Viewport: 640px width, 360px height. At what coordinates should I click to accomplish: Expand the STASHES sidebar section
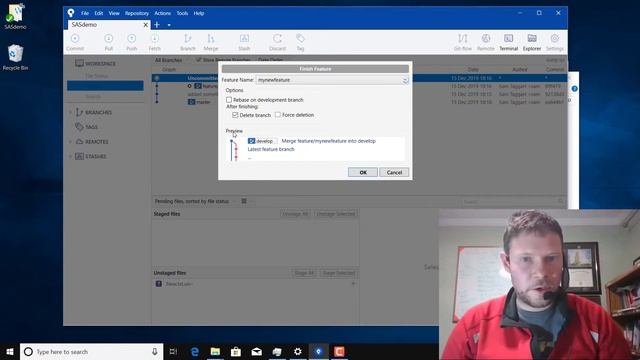71,156
